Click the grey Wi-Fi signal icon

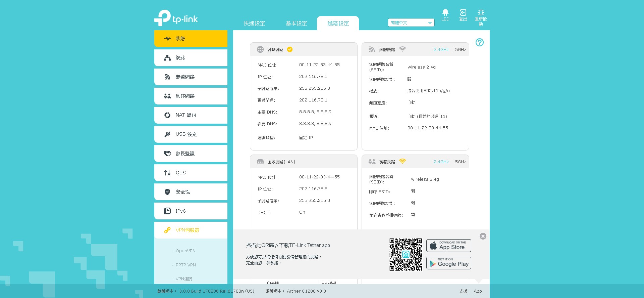[x=402, y=49]
